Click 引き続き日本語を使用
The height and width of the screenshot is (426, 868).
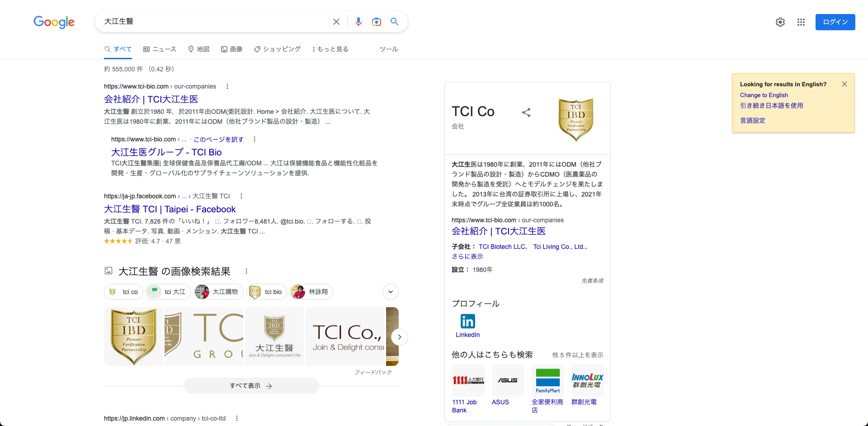(772, 106)
